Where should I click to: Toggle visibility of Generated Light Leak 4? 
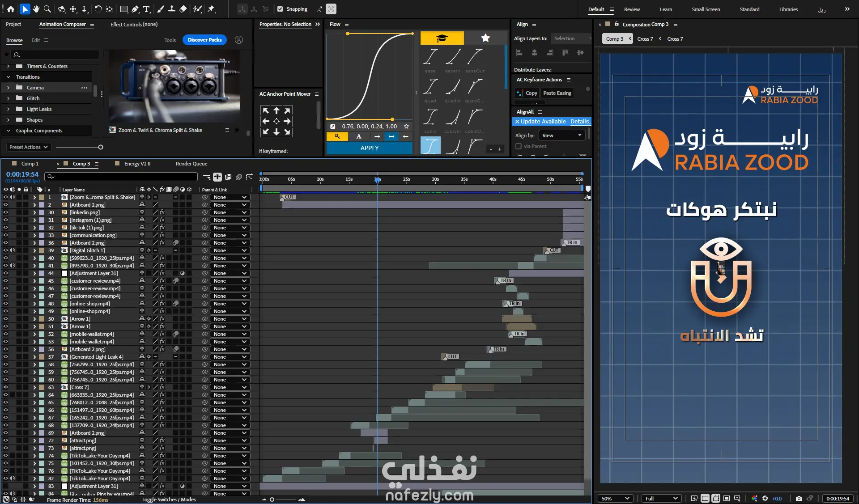[x=6, y=357]
